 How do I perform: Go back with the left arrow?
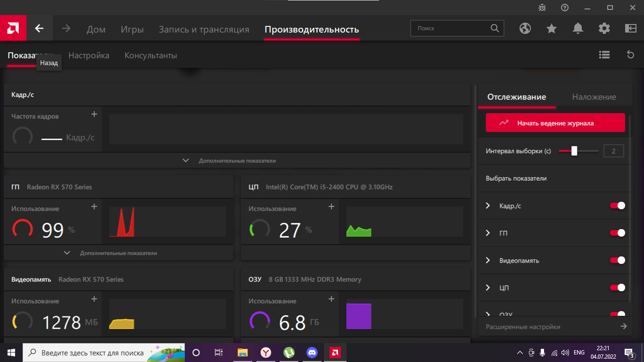(39, 28)
